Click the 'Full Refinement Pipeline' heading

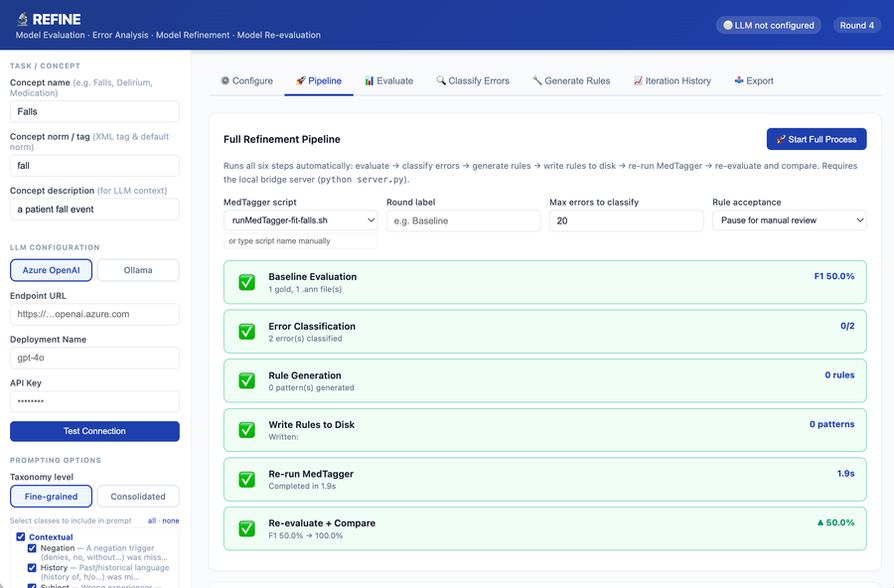(282, 139)
